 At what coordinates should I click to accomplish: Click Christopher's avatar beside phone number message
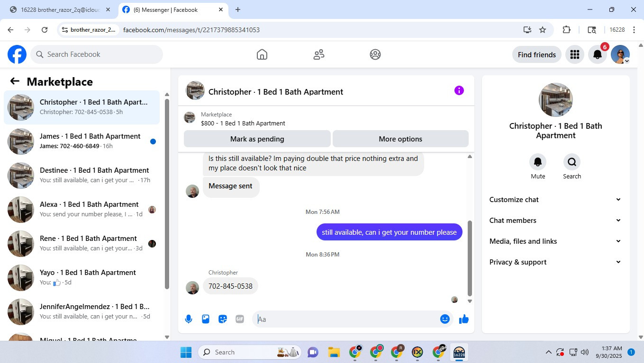(192, 288)
